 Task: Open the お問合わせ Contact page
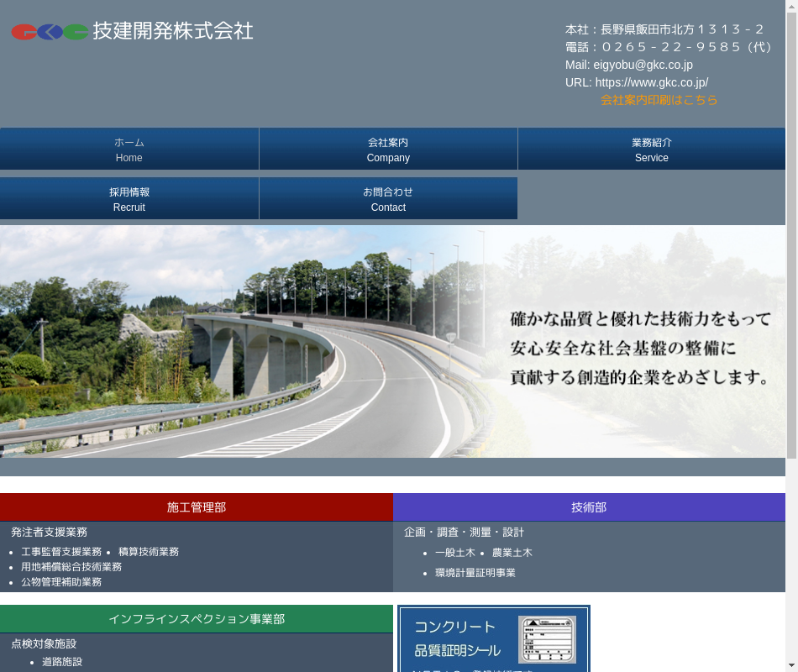388,199
